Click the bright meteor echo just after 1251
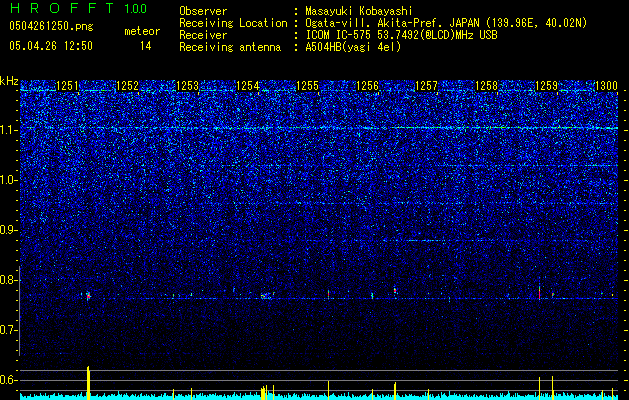Viewport: 629px width, 400px height. tap(88, 296)
